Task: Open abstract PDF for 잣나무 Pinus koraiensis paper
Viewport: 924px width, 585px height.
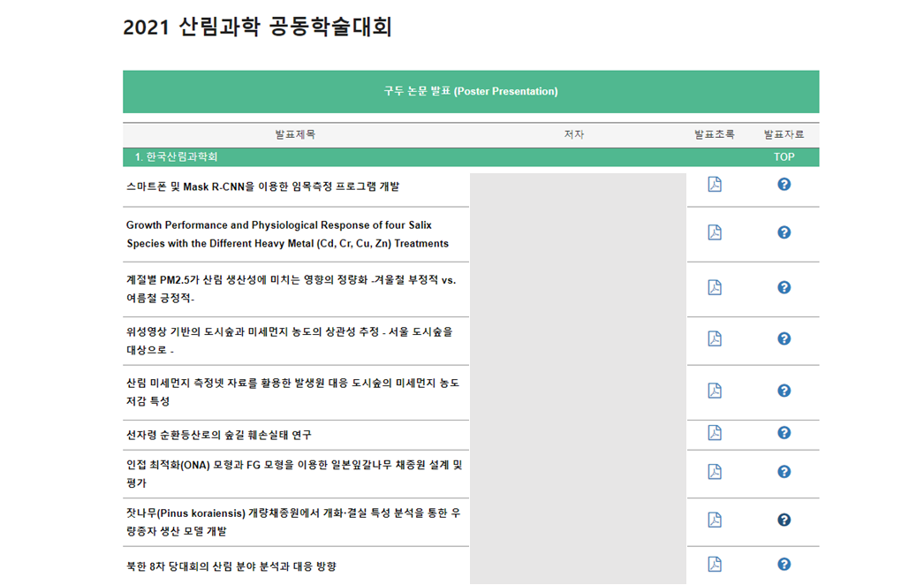Action: tap(715, 520)
